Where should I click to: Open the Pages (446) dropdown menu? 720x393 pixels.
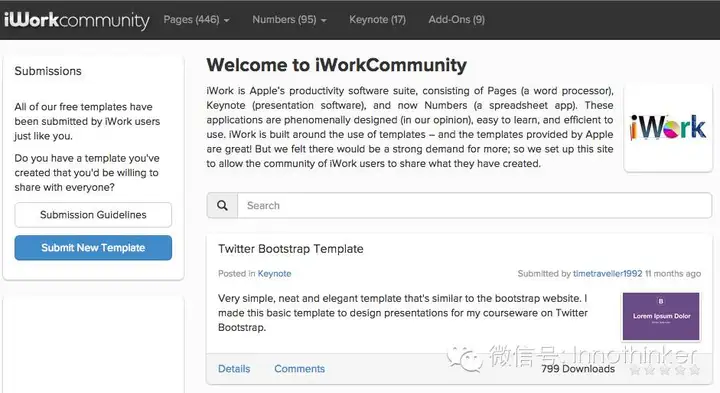pyautogui.click(x=197, y=20)
